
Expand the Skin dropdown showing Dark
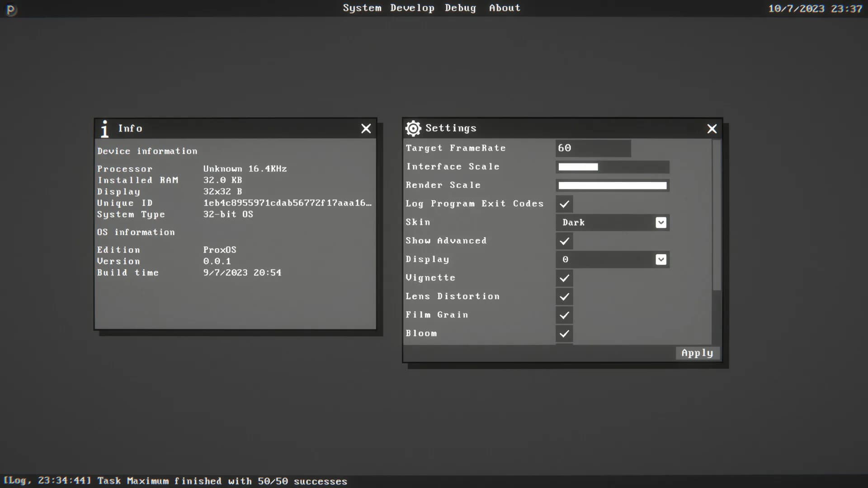[613, 222]
